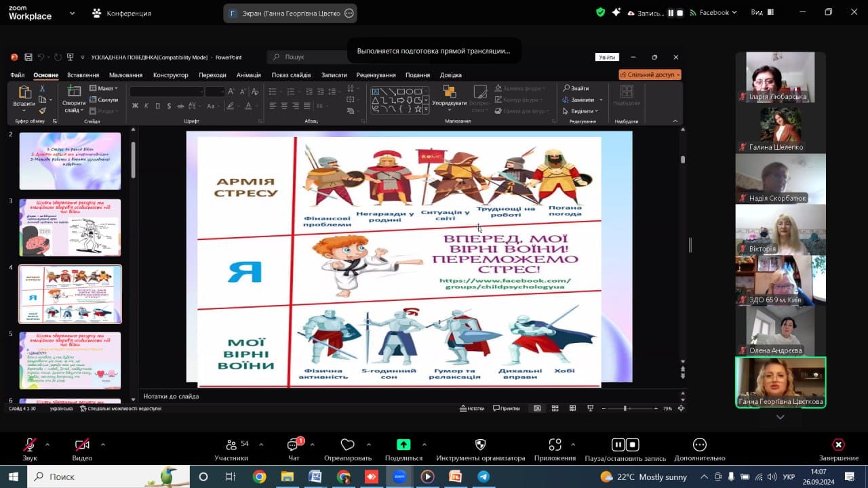The width and height of the screenshot is (868, 488).
Task: Open Инструменты организатора shield icon
Action: coord(480,445)
